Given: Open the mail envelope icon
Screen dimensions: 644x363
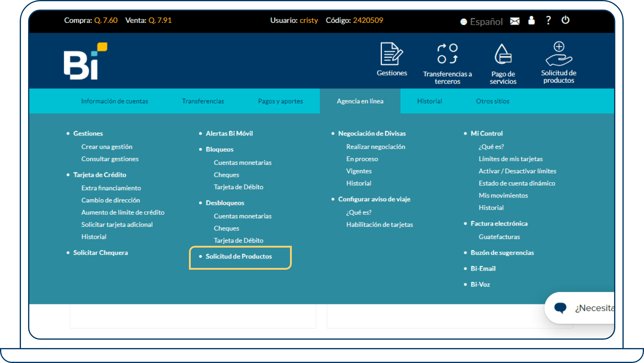Looking at the screenshot, I should (515, 21).
